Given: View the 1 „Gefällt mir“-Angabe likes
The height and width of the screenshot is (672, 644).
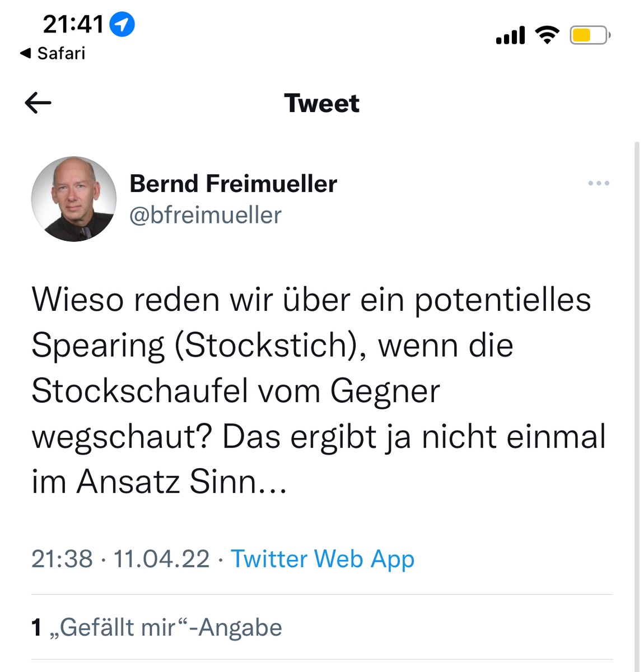Looking at the screenshot, I should 157,627.
